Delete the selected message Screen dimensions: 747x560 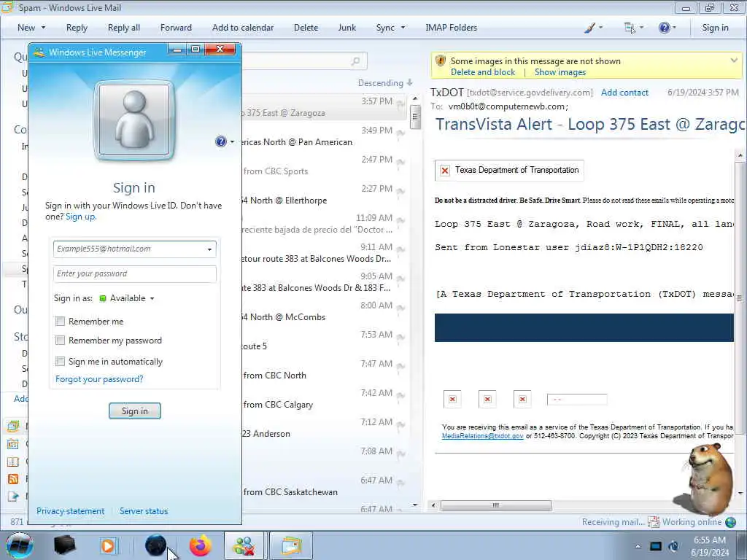pyautogui.click(x=306, y=28)
